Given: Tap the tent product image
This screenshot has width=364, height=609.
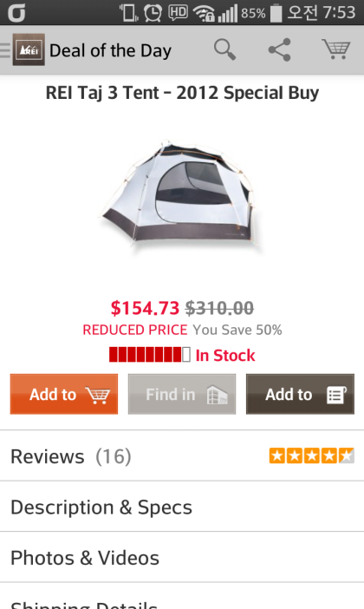Looking at the screenshot, I should (180, 195).
